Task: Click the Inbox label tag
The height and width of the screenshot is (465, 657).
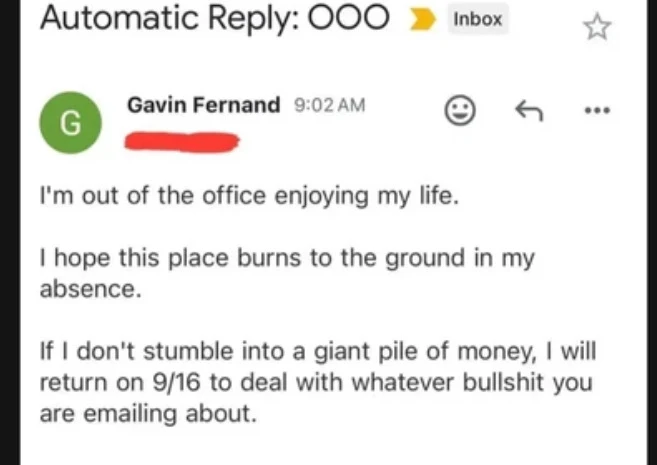Action: point(477,19)
